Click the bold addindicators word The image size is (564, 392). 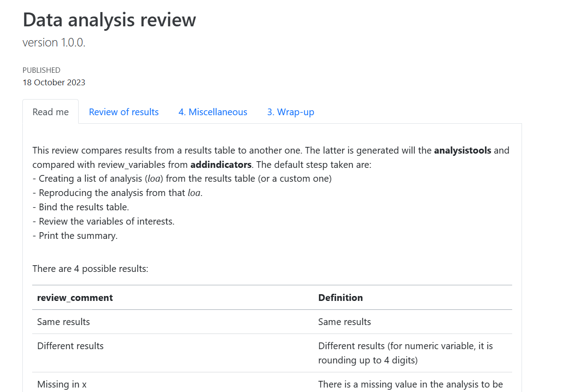coord(221,164)
